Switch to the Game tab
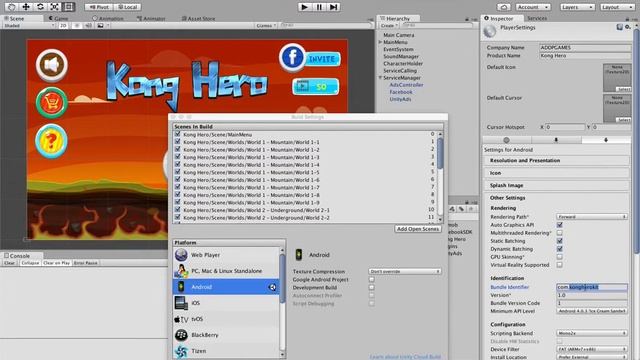Screen dimensions: 640x360 [58, 18]
